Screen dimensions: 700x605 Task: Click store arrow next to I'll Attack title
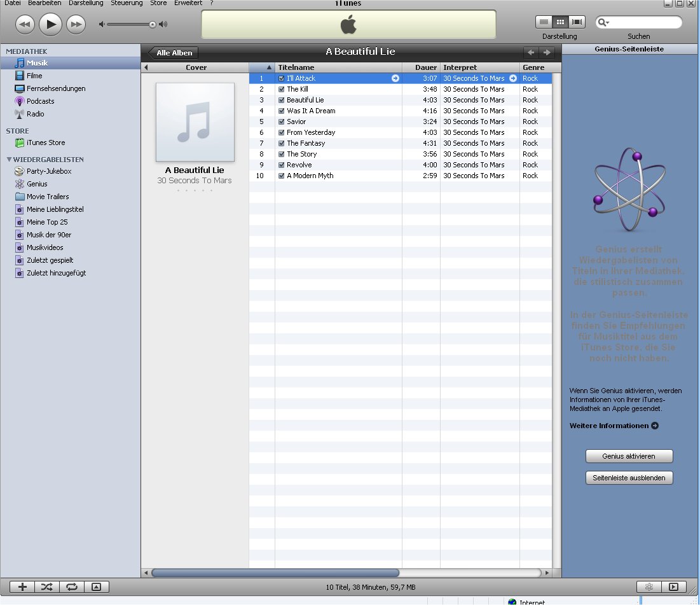[x=395, y=78]
